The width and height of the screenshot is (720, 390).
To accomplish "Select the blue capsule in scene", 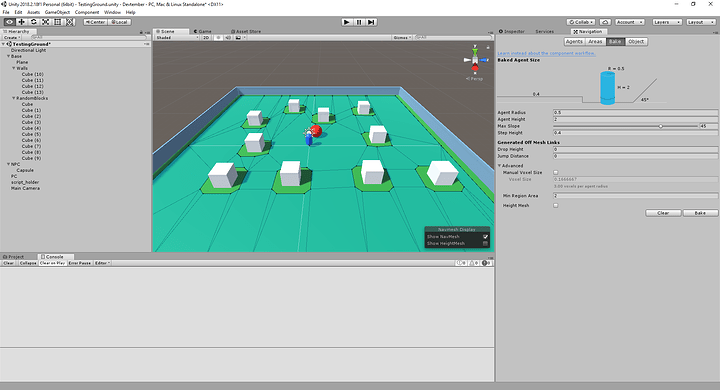I will 309,138.
